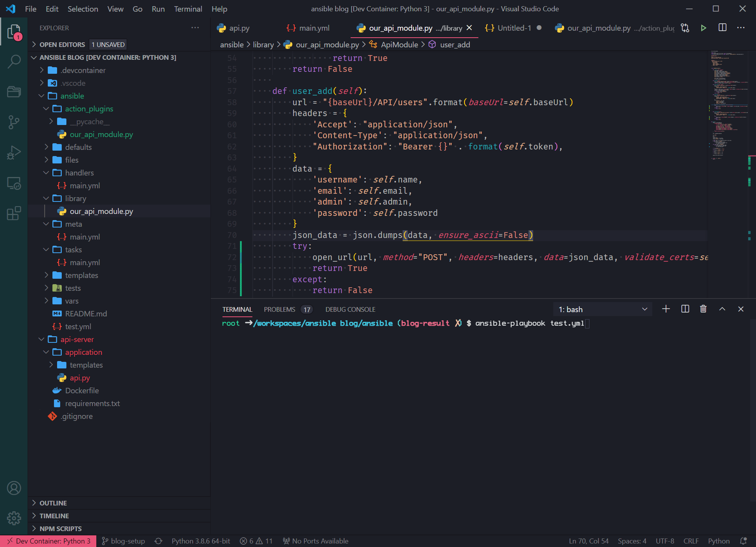Click on the our_api_module.py library file
The width and height of the screenshot is (756, 547).
point(101,211)
